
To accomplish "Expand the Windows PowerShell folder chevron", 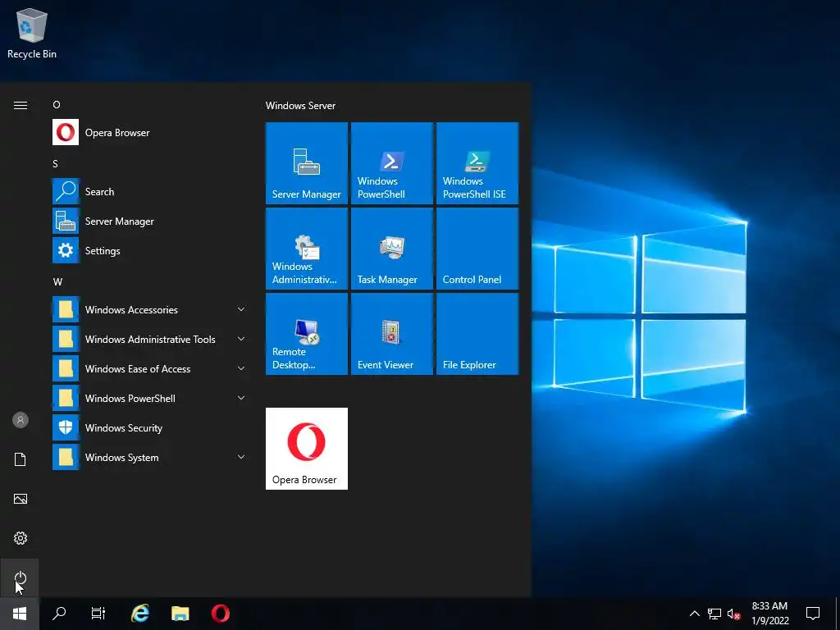I will (x=241, y=398).
